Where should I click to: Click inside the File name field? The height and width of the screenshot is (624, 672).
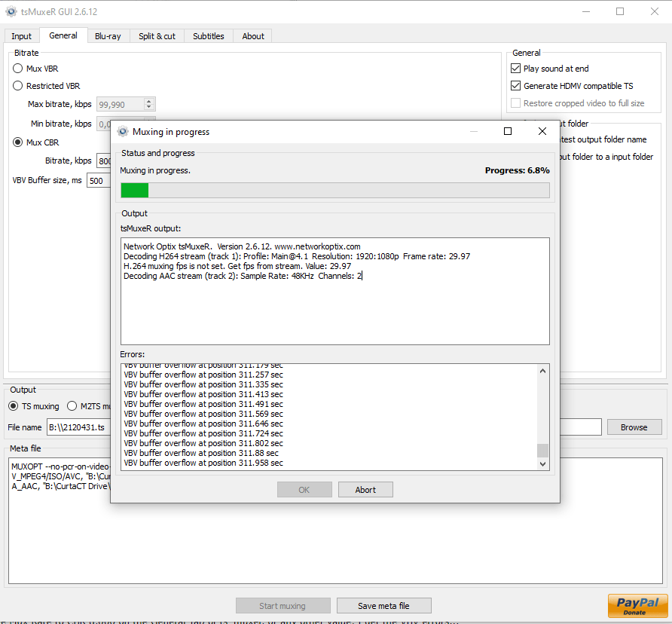pos(83,427)
